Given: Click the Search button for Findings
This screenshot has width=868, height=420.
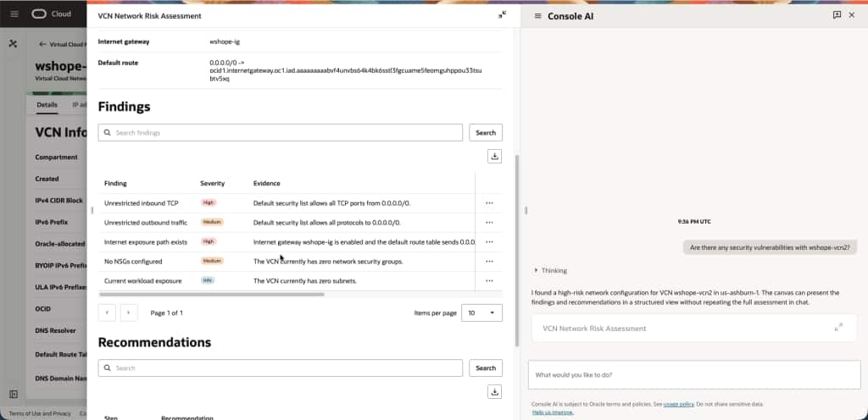Looking at the screenshot, I should point(486,133).
